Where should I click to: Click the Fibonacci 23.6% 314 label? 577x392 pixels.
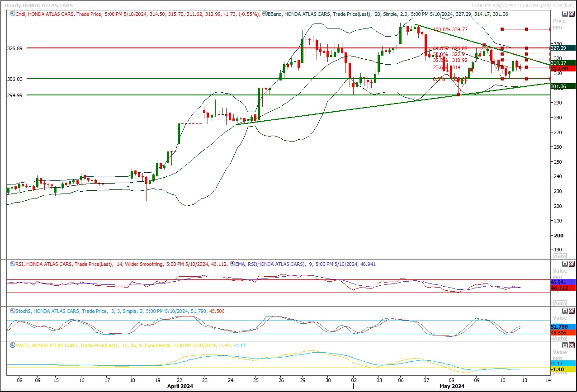[x=447, y=67]
